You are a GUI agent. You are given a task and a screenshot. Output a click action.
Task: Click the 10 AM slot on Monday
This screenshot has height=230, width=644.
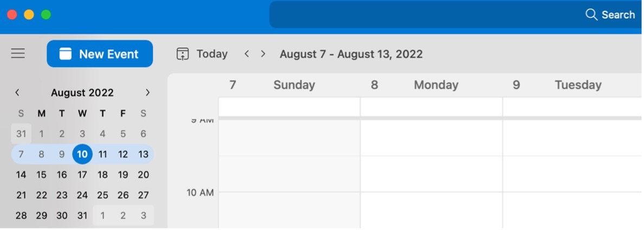(x=432, y=210)
